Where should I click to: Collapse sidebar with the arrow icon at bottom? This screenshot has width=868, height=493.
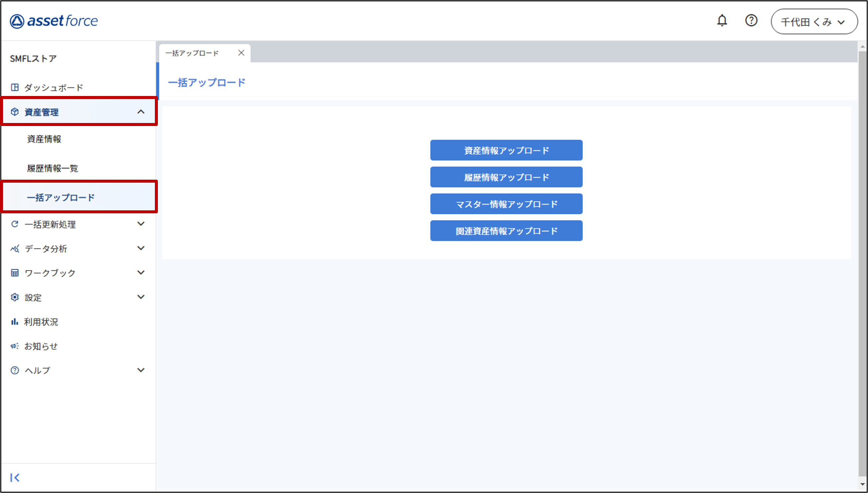click(15, 477)
